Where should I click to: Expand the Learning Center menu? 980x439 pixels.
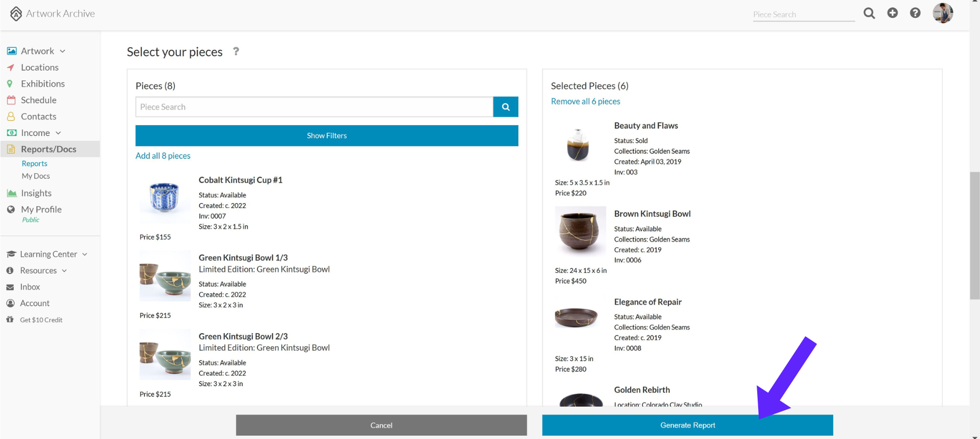click(x=85, y=254)
